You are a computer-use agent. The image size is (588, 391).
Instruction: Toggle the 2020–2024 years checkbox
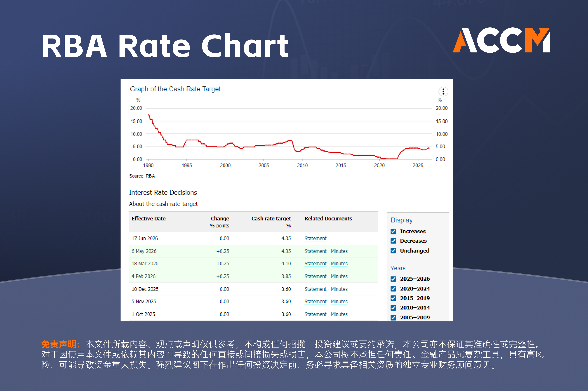[x=393, y=288]
